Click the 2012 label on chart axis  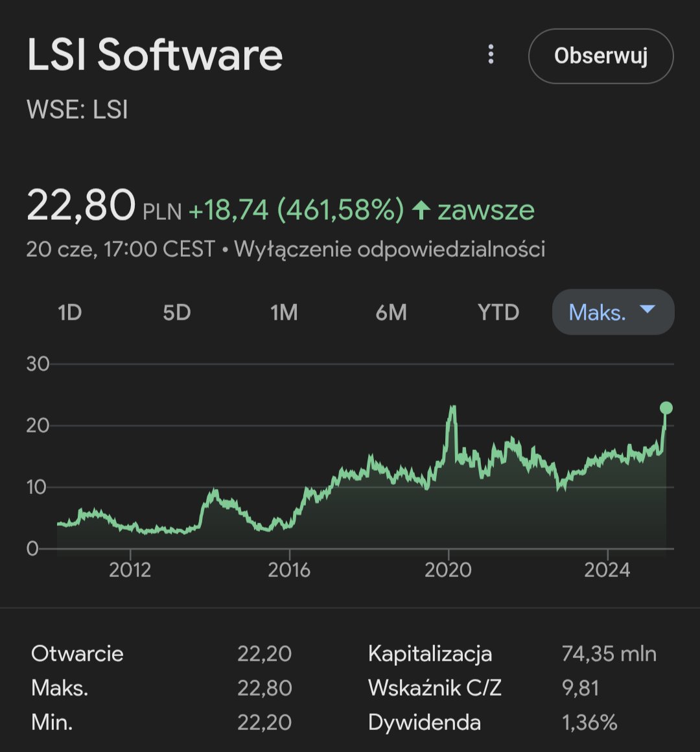[x=130, y=570]
